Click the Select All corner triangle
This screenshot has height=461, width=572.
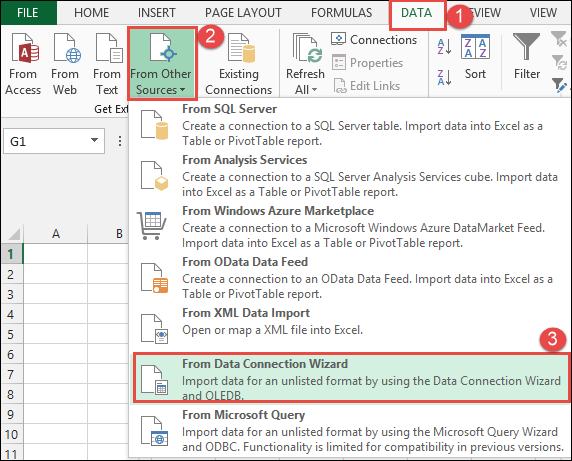coord(13,234)
